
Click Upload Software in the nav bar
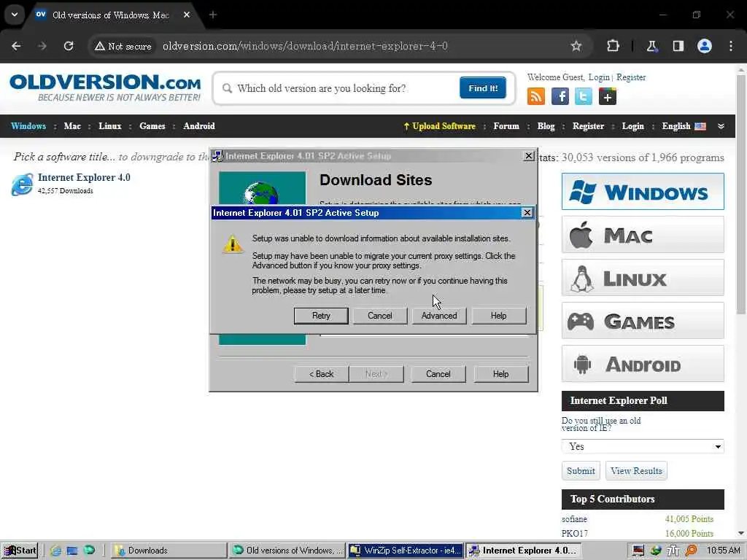pos(439,126)
